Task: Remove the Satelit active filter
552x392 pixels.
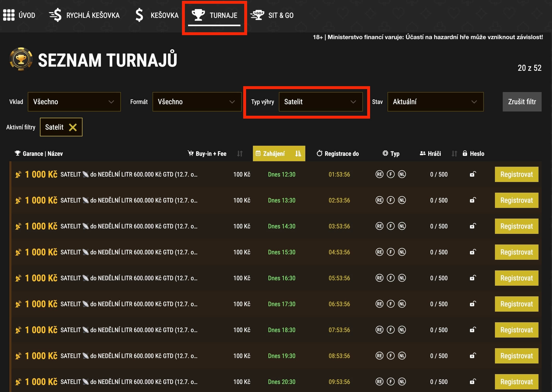Action: click(73, 127)
